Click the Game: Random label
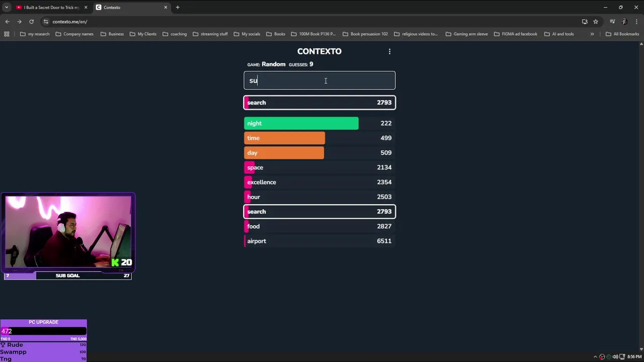 pos(266,64)
